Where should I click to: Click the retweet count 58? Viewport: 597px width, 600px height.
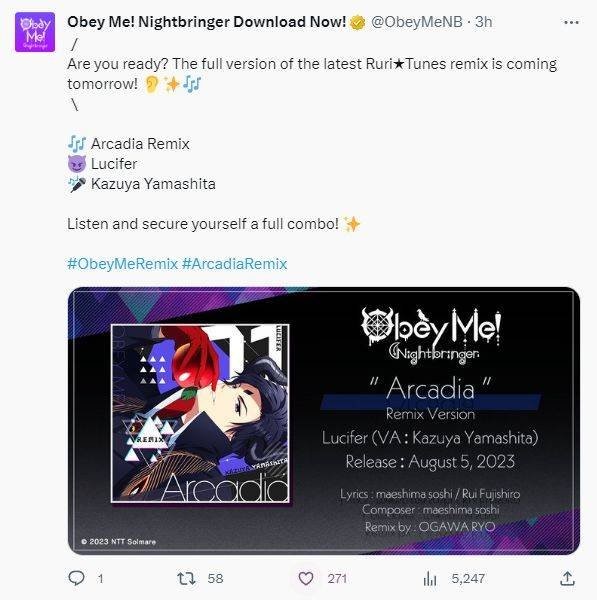pyautogui.click(x=215, y=578)
